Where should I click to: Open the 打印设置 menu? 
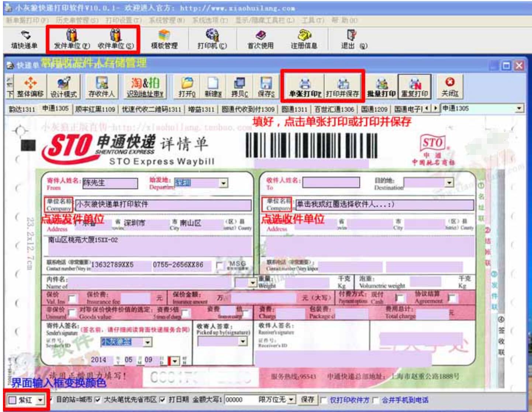tap(124, 20)
